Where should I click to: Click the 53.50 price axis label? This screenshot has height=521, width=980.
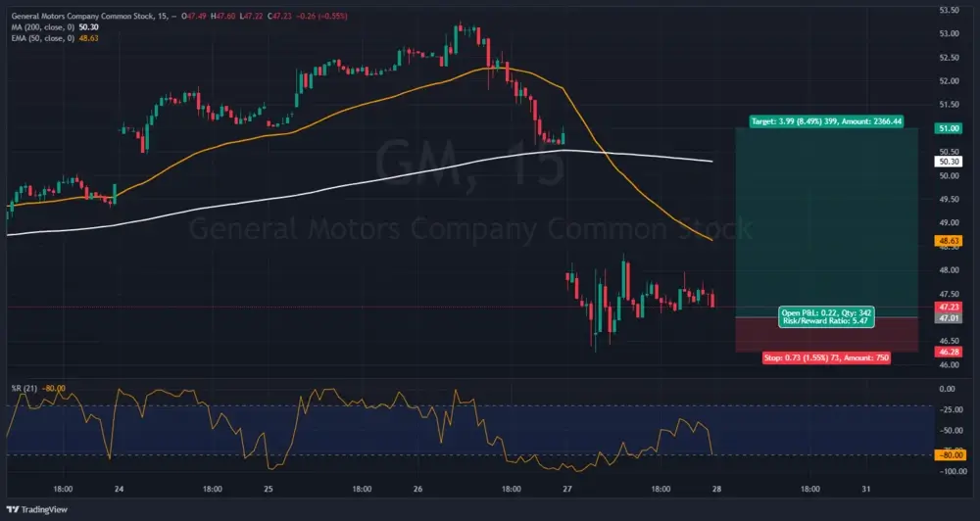coord(949,10)
